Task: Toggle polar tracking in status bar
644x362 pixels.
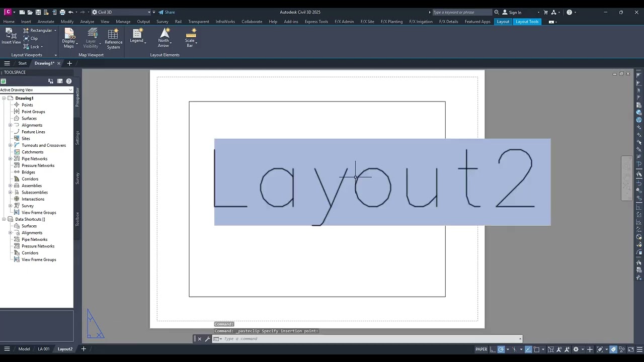Action: (x=501, y=349)
